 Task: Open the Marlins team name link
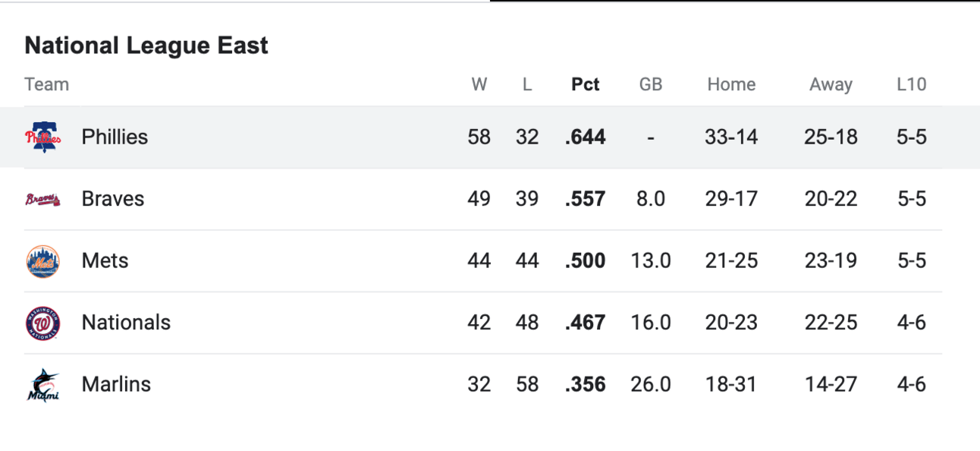click(x=116, y=384)
